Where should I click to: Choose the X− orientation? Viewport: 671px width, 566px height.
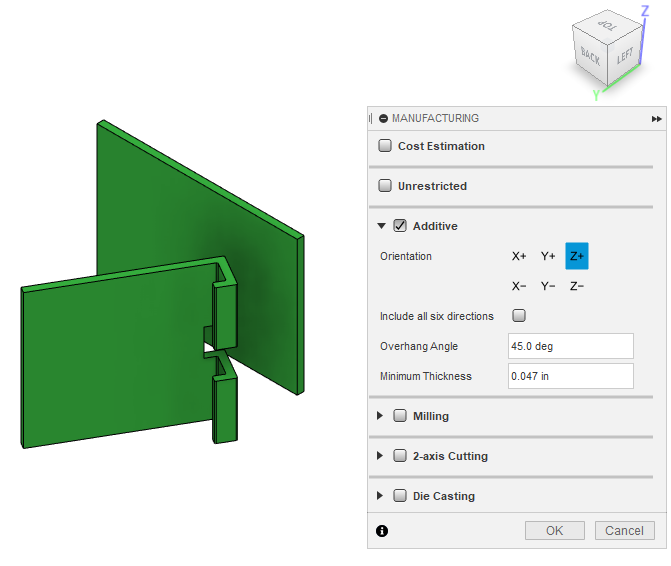519,286
